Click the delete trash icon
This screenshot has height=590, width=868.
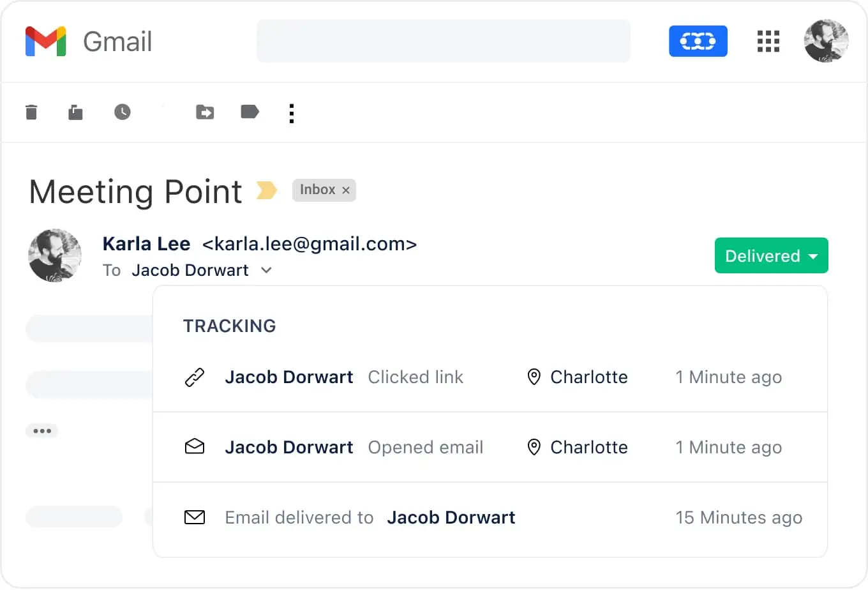click(x=31, y=112)
